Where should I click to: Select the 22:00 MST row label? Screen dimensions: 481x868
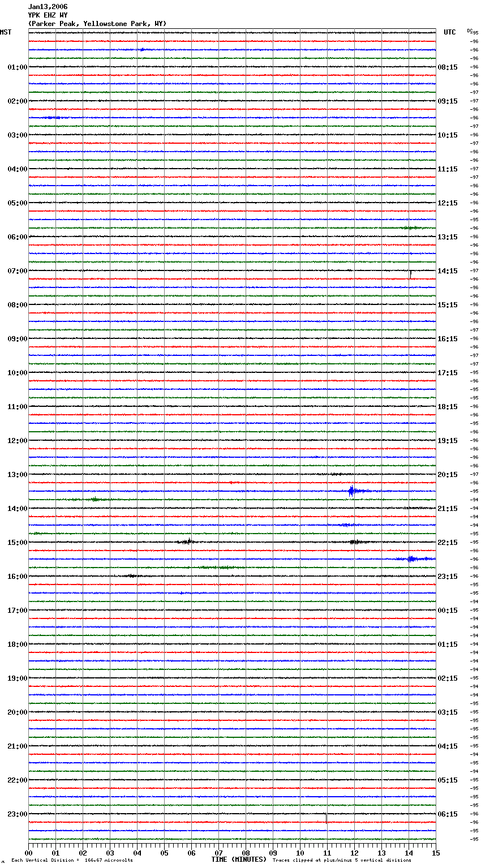pyautogui.click(x=18, y=780)
